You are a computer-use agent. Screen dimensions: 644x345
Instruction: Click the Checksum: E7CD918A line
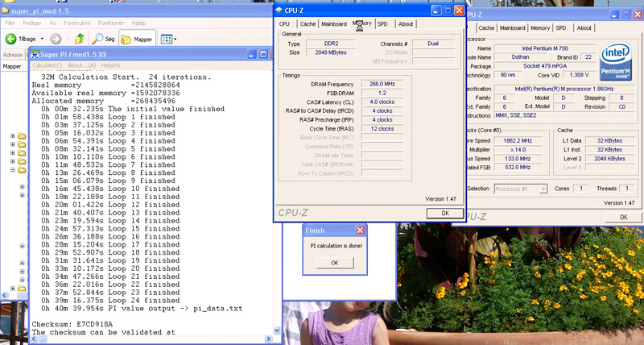[72, 324]
